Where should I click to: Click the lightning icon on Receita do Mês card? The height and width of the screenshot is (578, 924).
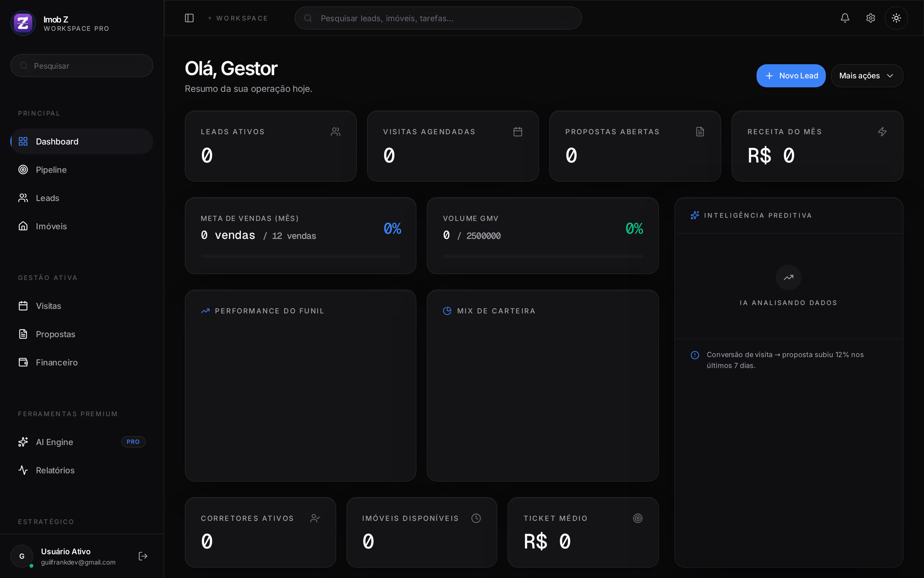tap(882, 132)
